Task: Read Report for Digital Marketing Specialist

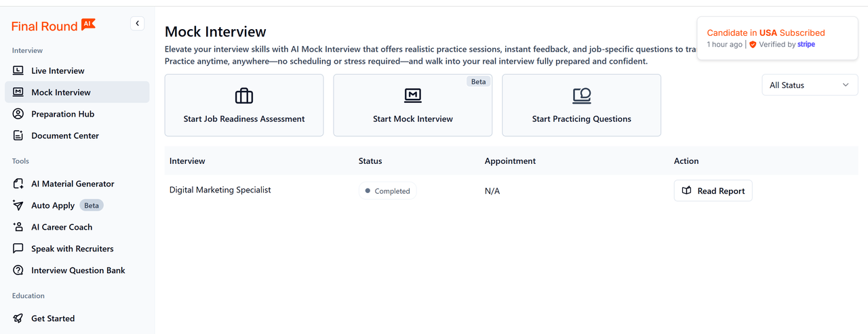Action: point(713,191)
